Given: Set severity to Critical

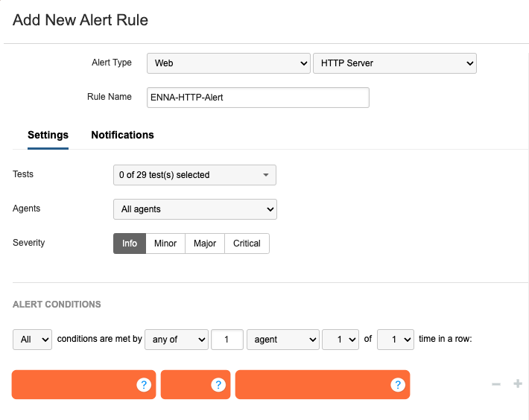Looking at the screenshot, I should click(x=247, y=244).
